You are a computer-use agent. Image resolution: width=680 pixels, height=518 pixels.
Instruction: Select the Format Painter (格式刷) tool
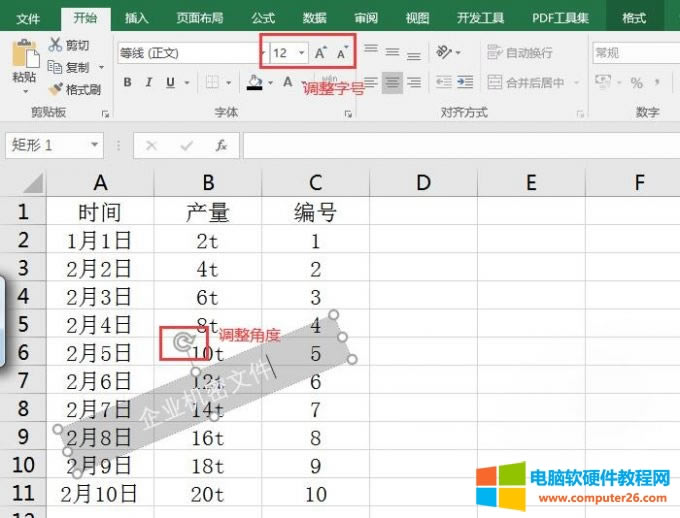pyautogui.click(x=56, y=89)
